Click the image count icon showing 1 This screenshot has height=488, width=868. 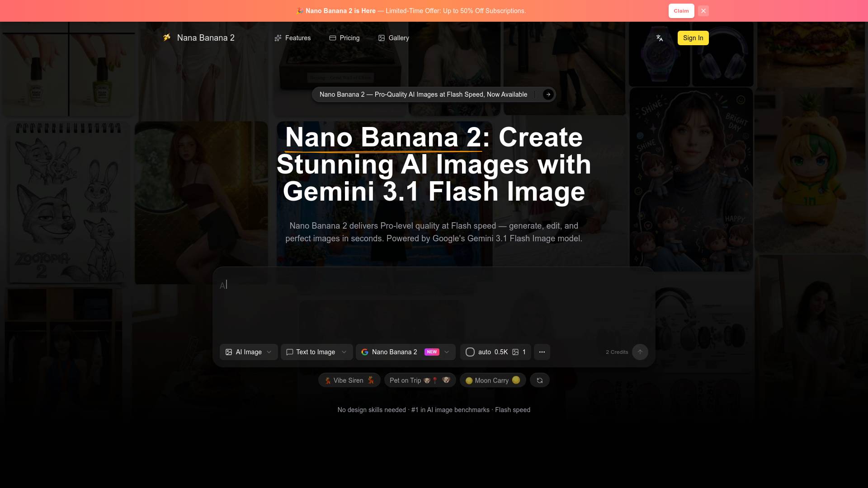click(516, 352)
